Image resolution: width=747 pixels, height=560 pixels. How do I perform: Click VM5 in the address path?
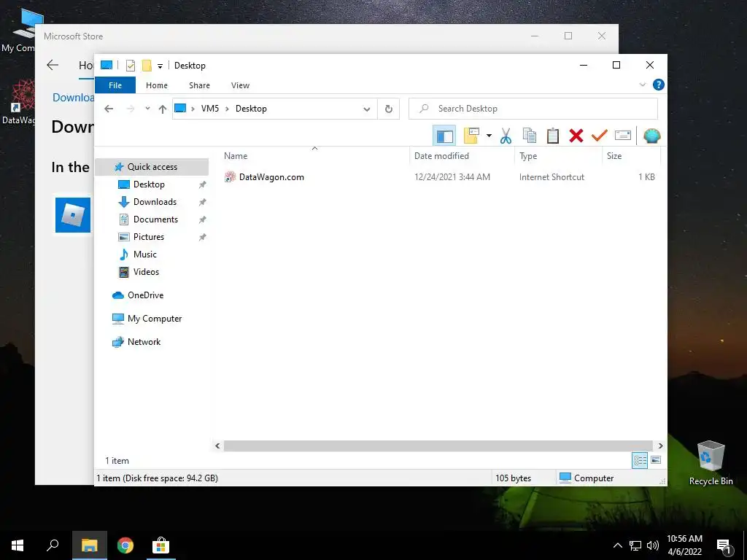[209, 109]
